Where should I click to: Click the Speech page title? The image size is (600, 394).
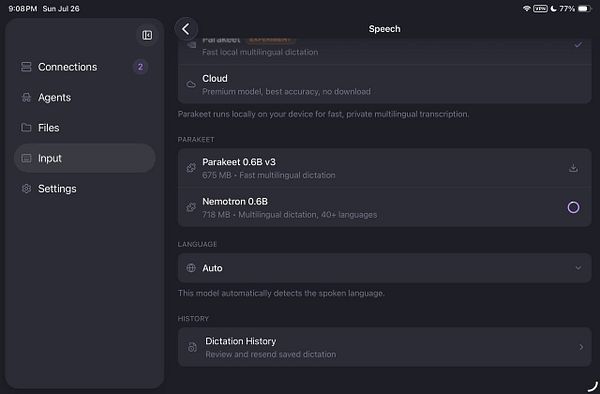(385, 29)
